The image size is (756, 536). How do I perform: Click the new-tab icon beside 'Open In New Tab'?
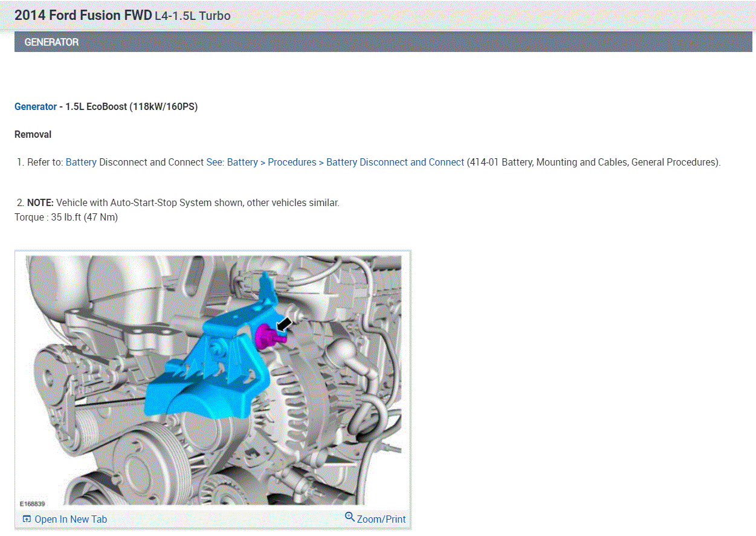pos(27,519)
